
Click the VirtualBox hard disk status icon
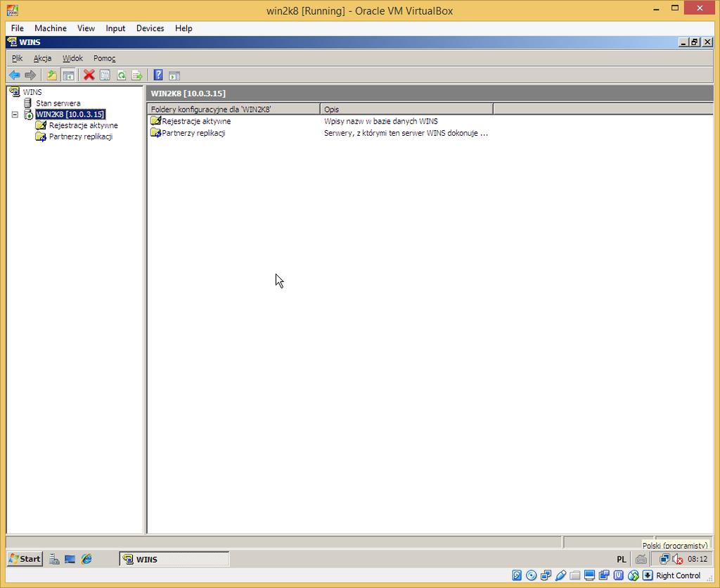517,575
